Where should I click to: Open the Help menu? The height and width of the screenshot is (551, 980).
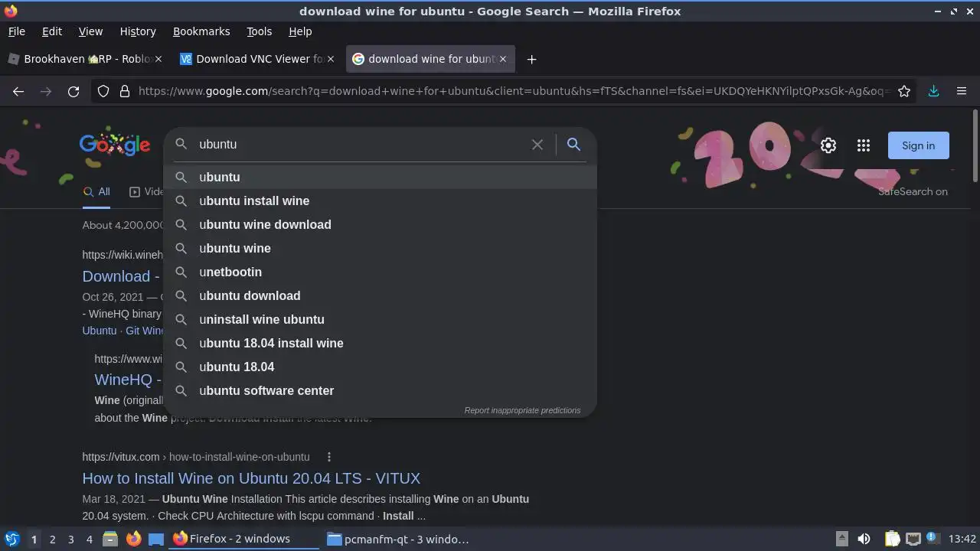(x=300, y=31)
